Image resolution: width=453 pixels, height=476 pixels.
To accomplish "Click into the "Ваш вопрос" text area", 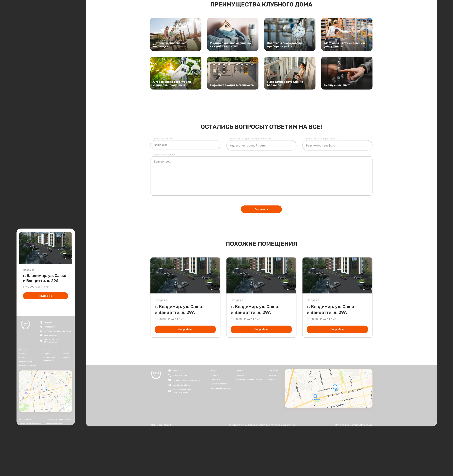I will click(x=261, y=176).
